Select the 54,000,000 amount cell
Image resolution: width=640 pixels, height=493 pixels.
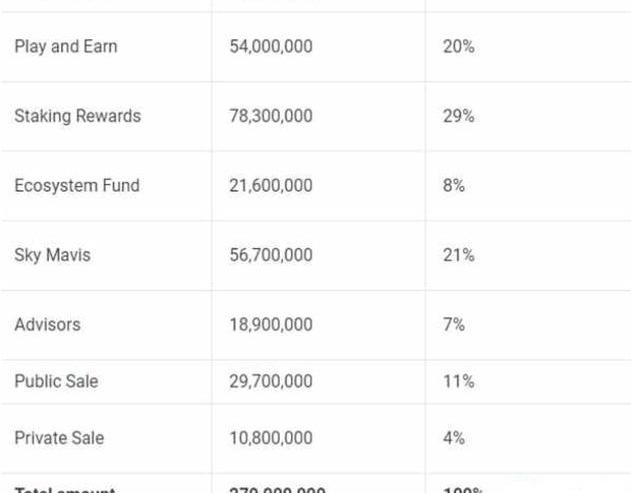(x=271, y=47)
